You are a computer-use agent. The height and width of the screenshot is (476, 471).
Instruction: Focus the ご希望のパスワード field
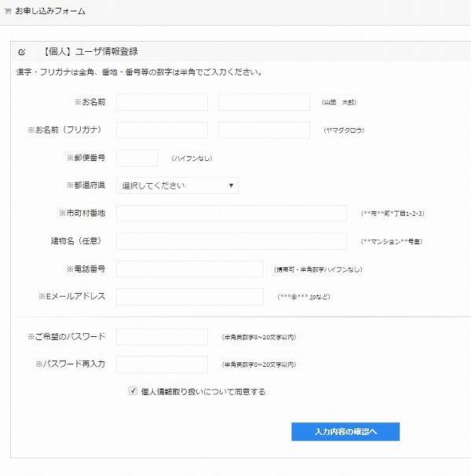tap(162, 337)
